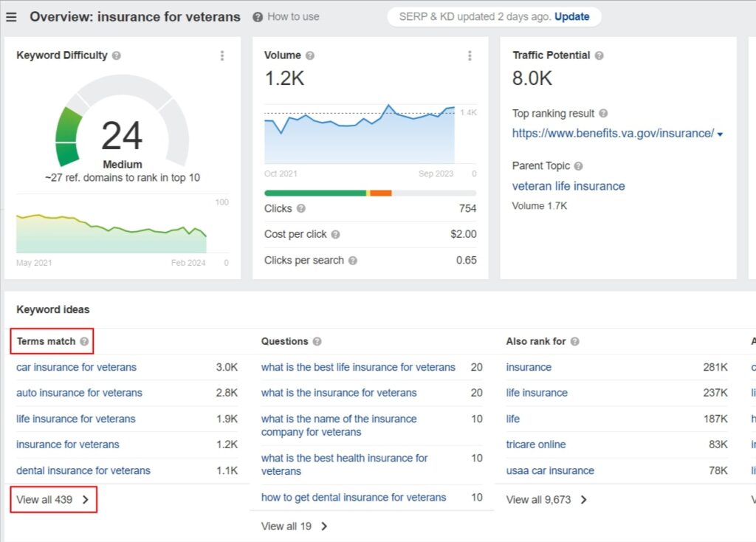
Task: Open the benefits.va.gov insurance URL
Action: click(x=613, y=134)
